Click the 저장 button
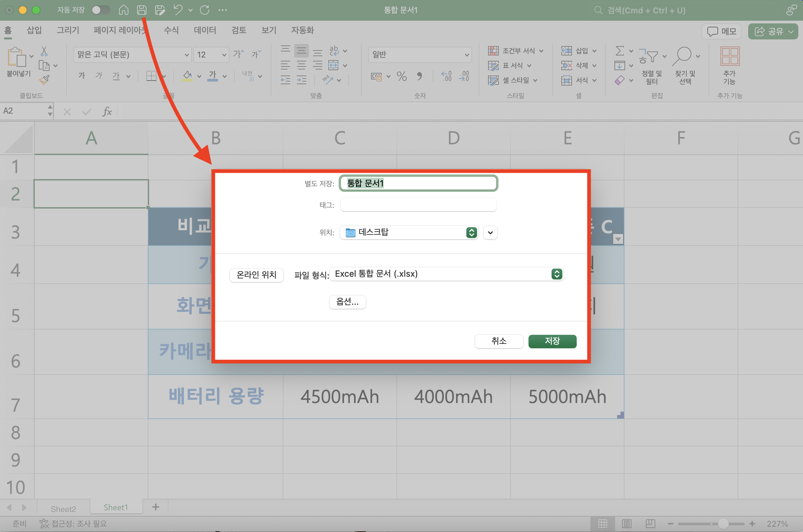The height and width of the screenshot is (532, 803). 552,341
